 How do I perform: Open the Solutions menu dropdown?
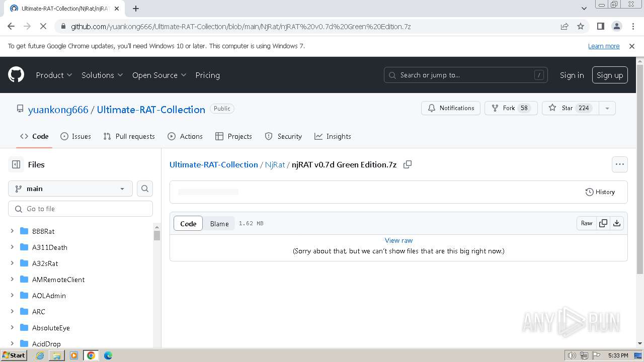coord(102,75)
